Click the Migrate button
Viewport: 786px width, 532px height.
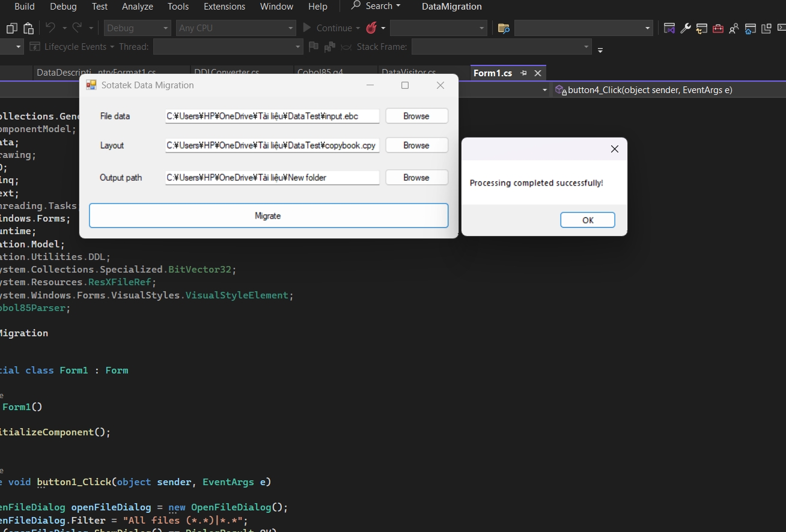click(269, 216)
